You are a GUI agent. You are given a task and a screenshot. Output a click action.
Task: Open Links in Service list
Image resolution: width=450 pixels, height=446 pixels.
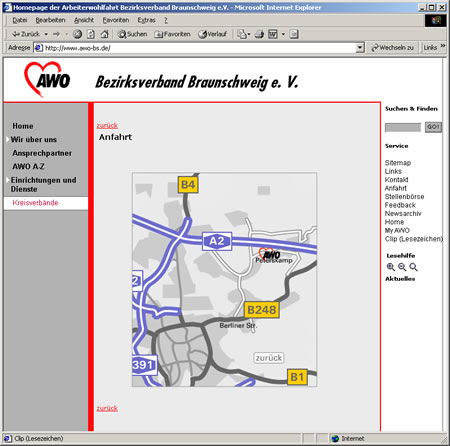(x=393, y=171)
